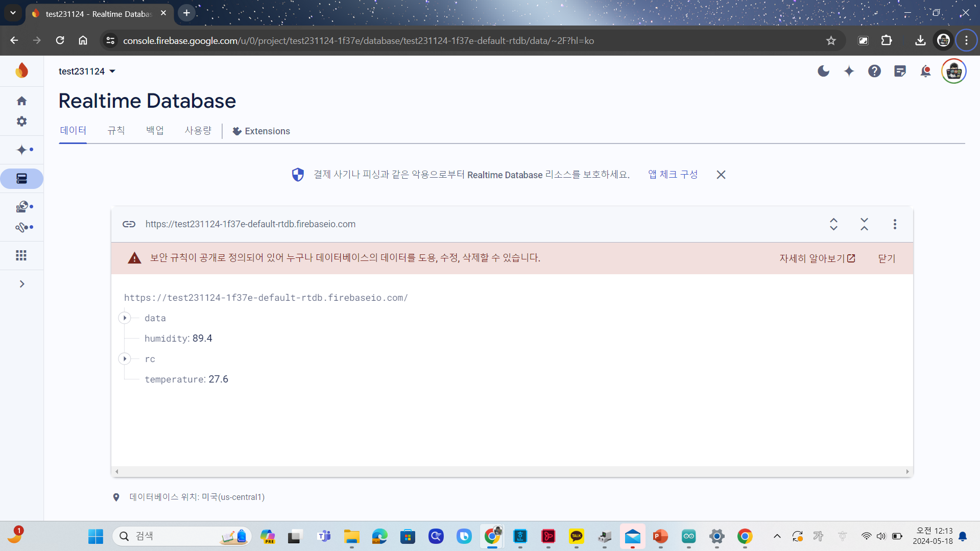
Task: Collapse all nodes arrows icon
Action: tap(864, 224)
